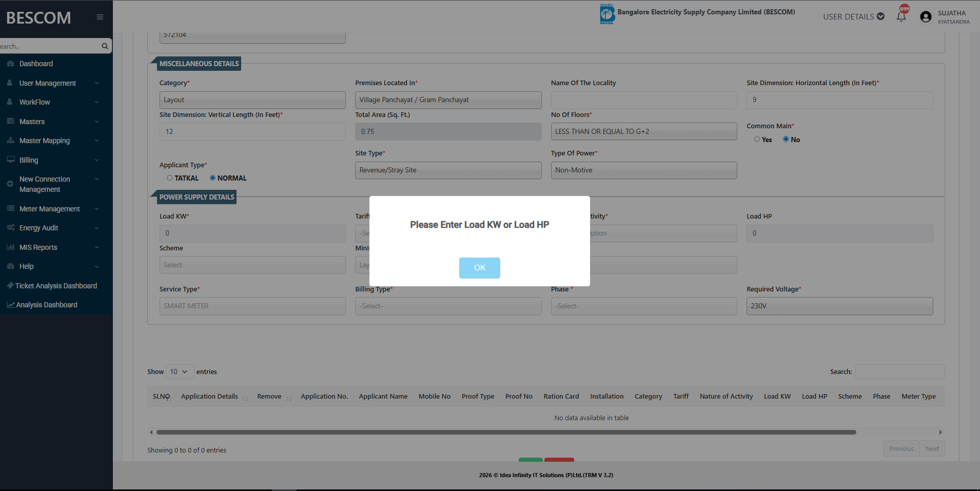
Task: Click the MIS Reports chart icon
Action: click(x=10, y=247)
